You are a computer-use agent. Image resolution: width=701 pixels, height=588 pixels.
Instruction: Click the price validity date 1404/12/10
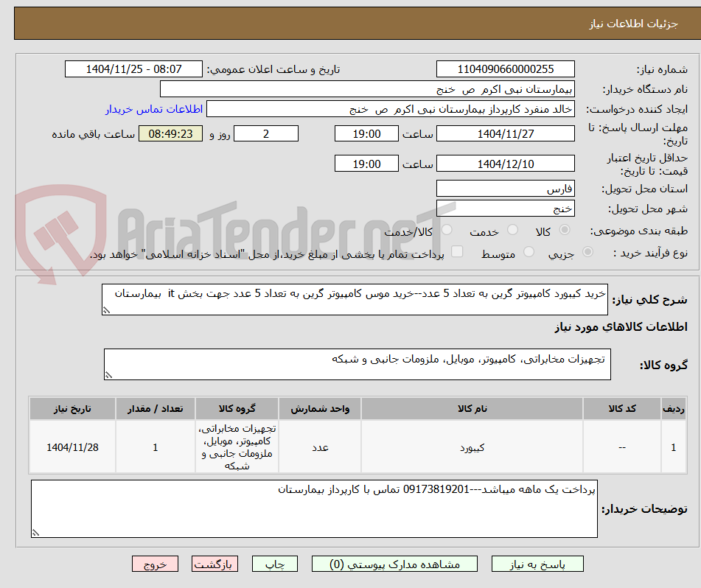505,164
